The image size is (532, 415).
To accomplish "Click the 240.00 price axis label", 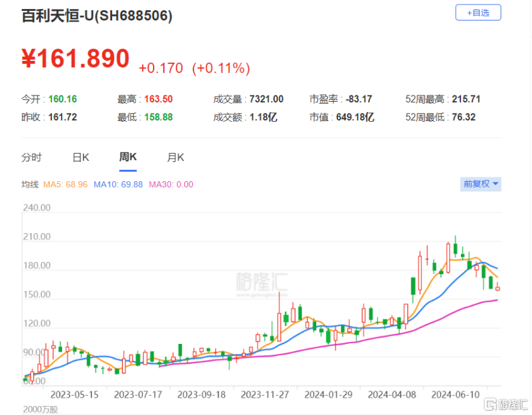I will pyautogui.click(x=36, y=207).
